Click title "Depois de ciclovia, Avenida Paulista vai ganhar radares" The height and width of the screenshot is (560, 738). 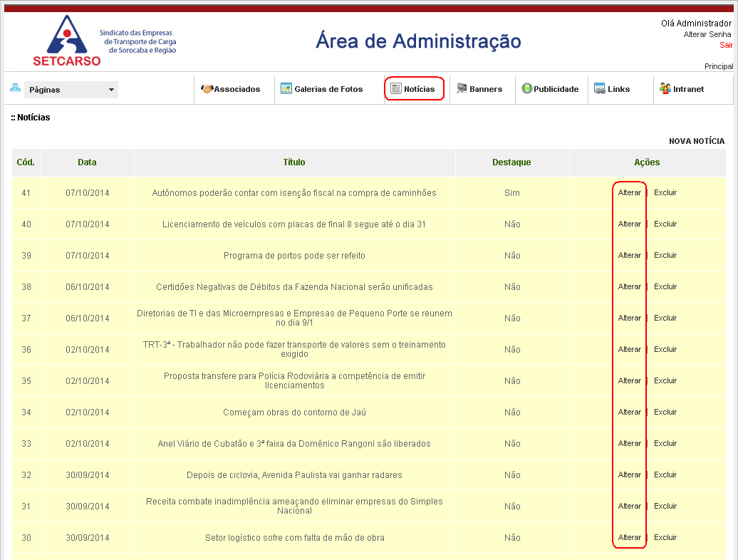click(x=294, y=475)
